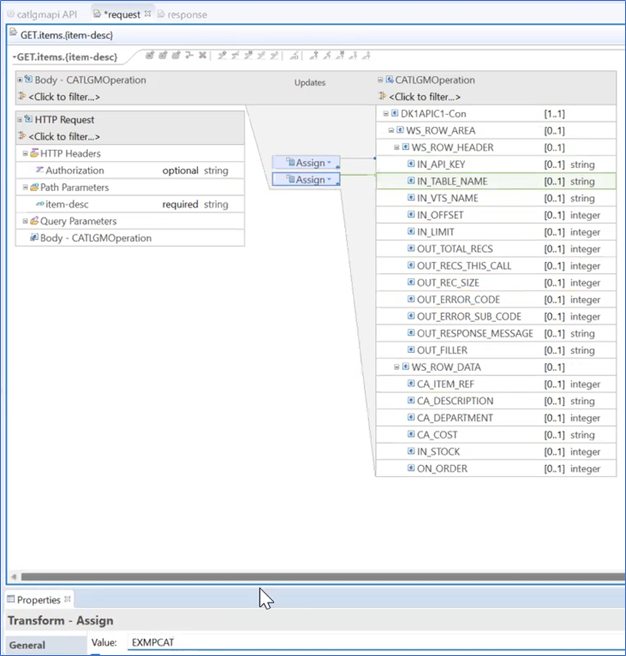The width and height of the screenshot is (626, 656).
Task: Select Body - CATLGMOperation row under HTTP Request
Action: (130, 238)
